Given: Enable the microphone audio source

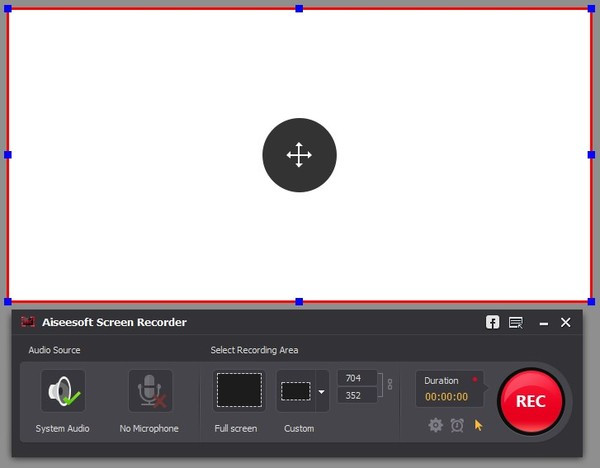Looking at the screenshot, I should [150, 391].
